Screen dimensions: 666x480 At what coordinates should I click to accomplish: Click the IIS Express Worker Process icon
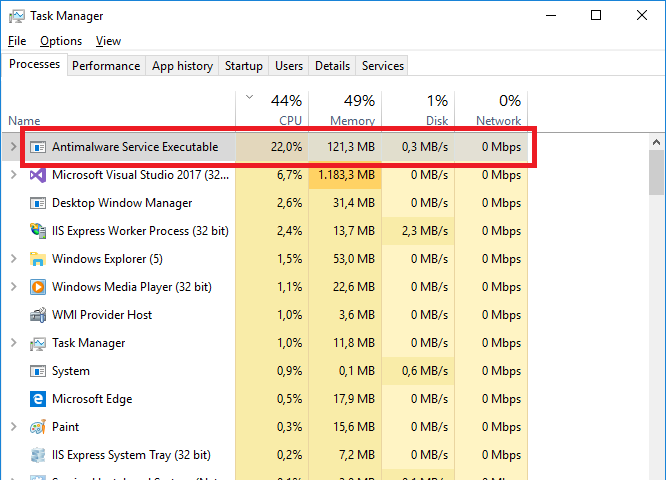(38, 231)
